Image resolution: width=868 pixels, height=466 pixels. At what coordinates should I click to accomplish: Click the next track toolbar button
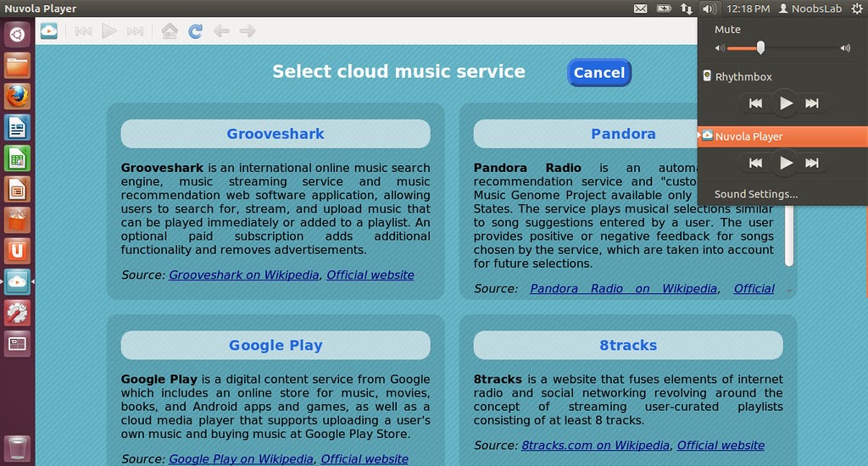pos(135,31)
